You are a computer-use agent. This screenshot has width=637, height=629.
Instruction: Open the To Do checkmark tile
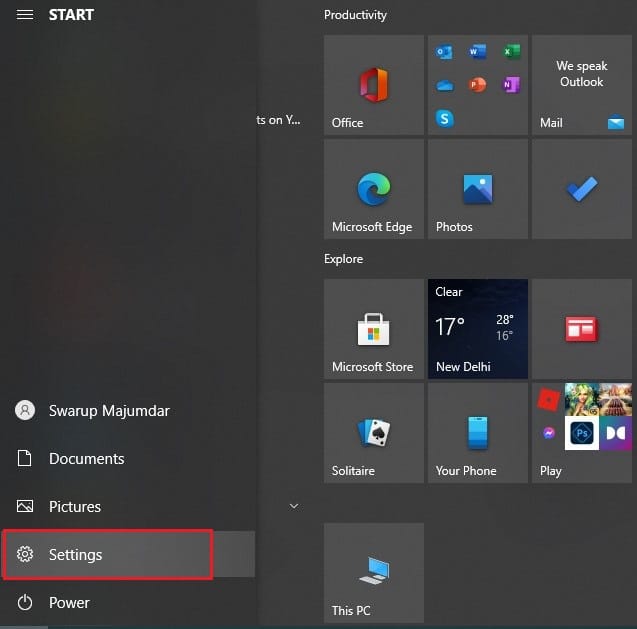point(582,189)
